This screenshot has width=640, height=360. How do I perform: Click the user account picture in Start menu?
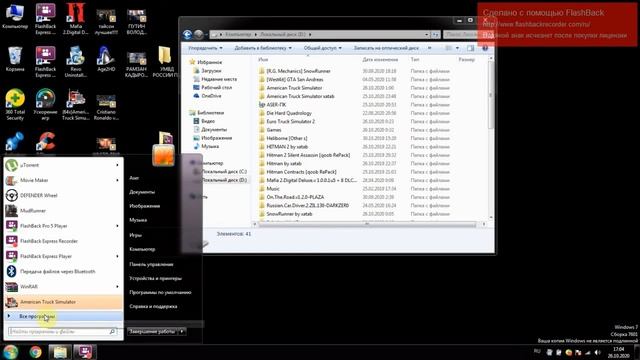pos(164,155)
